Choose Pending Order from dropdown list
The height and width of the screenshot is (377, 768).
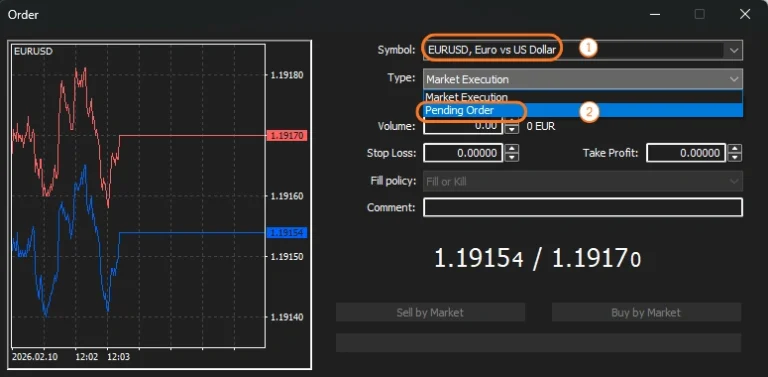(583, 111)
